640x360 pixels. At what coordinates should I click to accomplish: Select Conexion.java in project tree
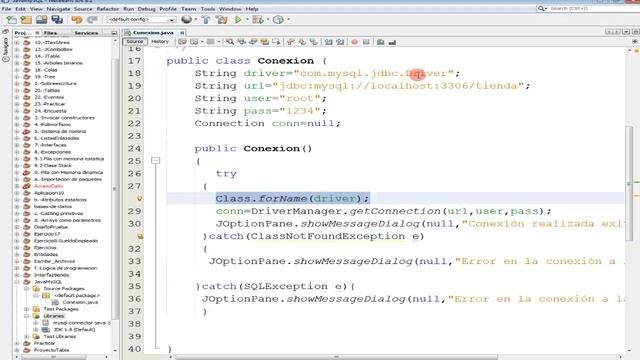tap(80, 302)
